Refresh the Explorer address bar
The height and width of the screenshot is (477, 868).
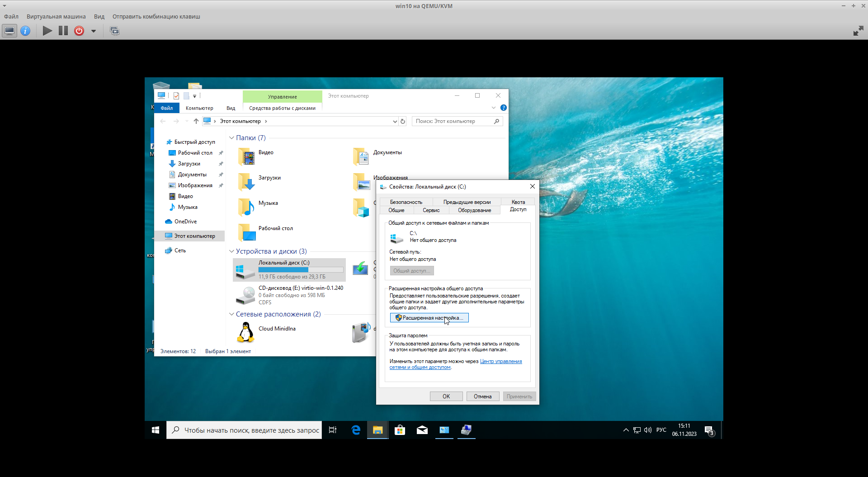[403, 121]
